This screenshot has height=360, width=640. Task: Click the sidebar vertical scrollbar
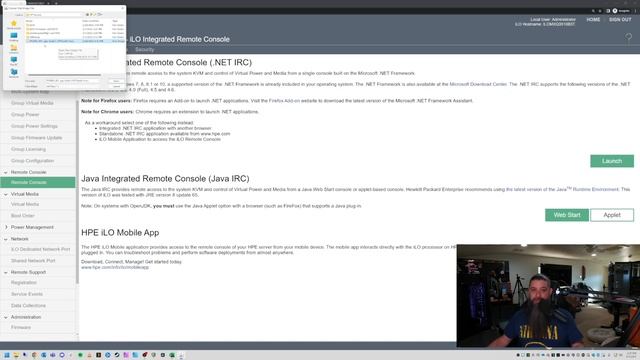(77, 192)
